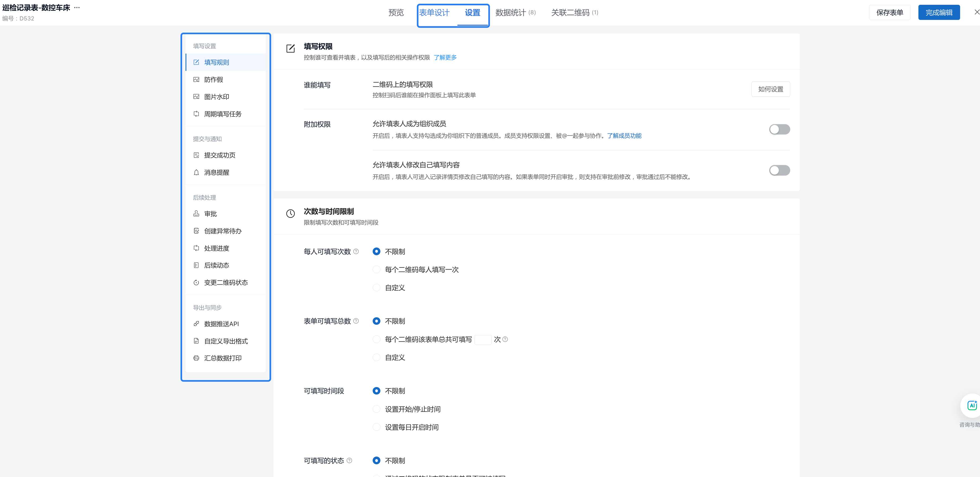Click 二维码上的填写权限 text
The width and height of the screenshot is (980, 477).
(402, 84)
